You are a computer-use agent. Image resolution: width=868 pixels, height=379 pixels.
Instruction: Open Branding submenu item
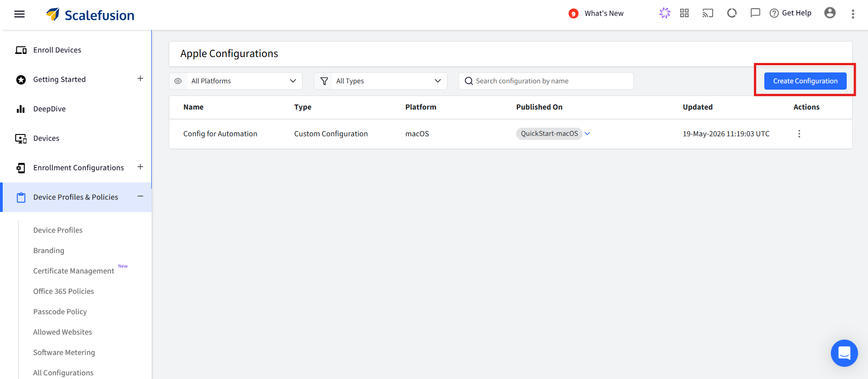pos(48,250)
